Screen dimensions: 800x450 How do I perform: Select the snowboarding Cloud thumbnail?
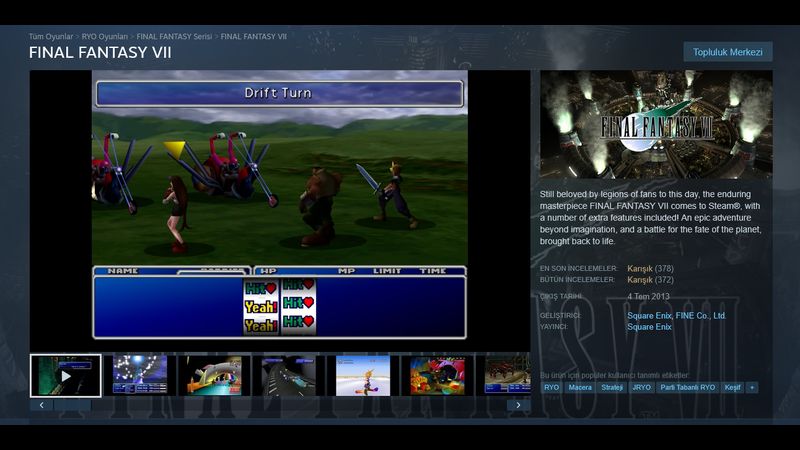click(363, 376)
